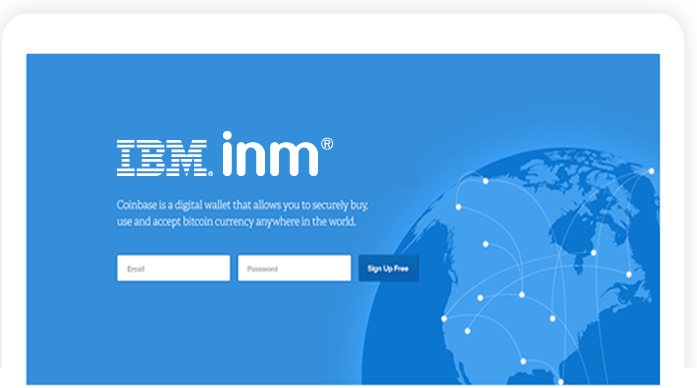Click the Sign Up Free button
Image resolution: width=697 pixels, height=388 pixels.
pos(389,268)
